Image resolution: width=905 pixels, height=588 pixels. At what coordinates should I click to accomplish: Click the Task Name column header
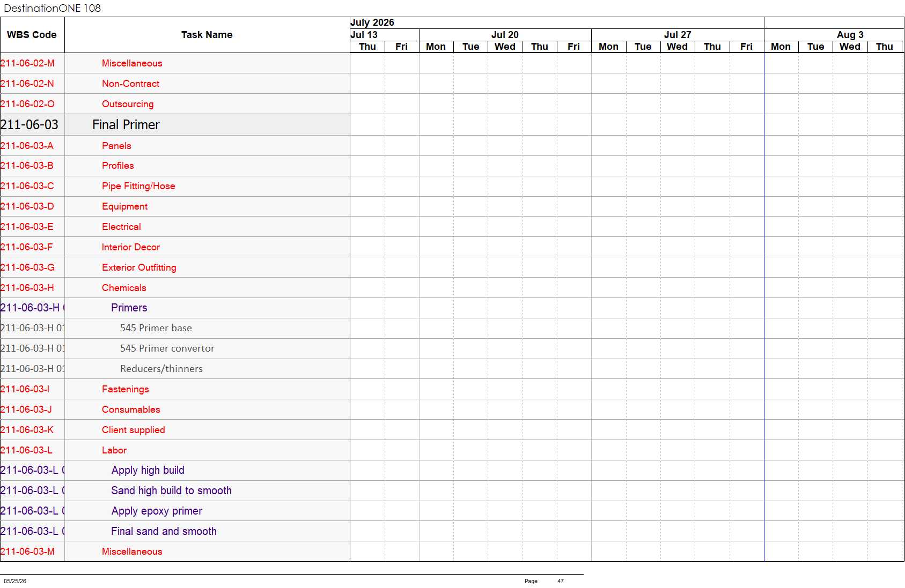207,35
